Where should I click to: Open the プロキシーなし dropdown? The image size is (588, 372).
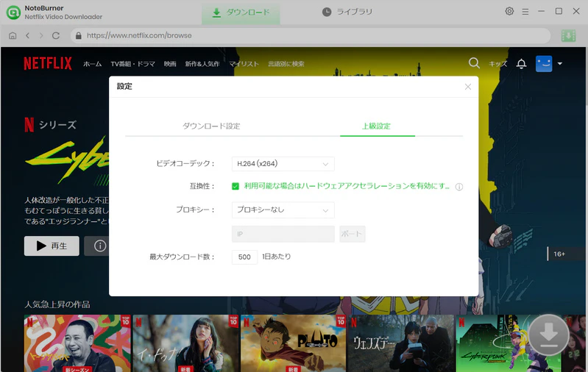(283, 210)
